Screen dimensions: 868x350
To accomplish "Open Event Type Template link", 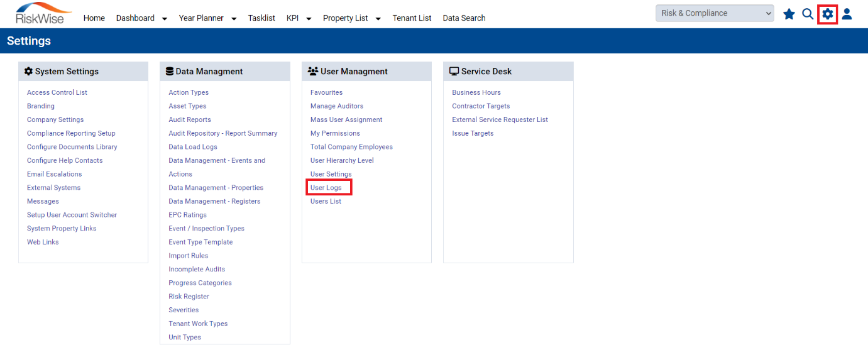I will [x=201, y=242].
